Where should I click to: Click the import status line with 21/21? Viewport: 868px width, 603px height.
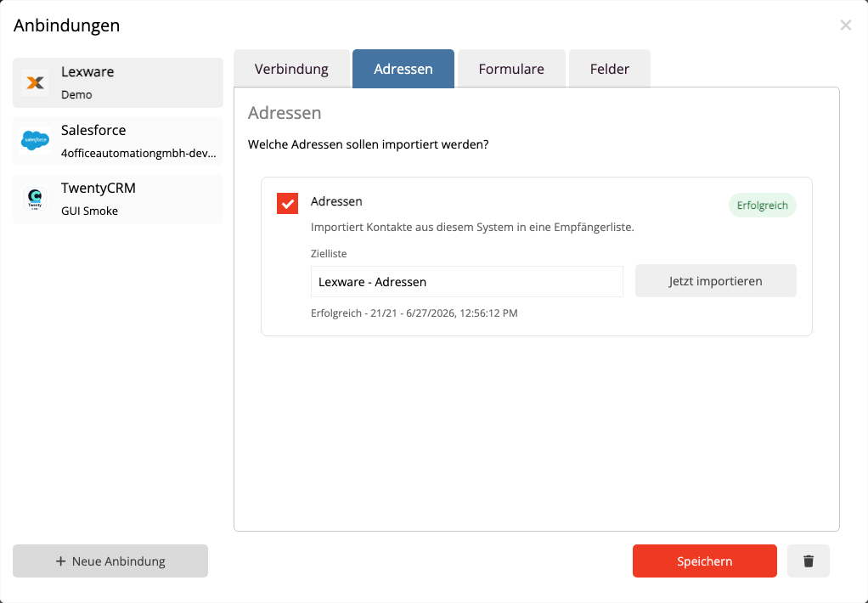tap(414, 313)
